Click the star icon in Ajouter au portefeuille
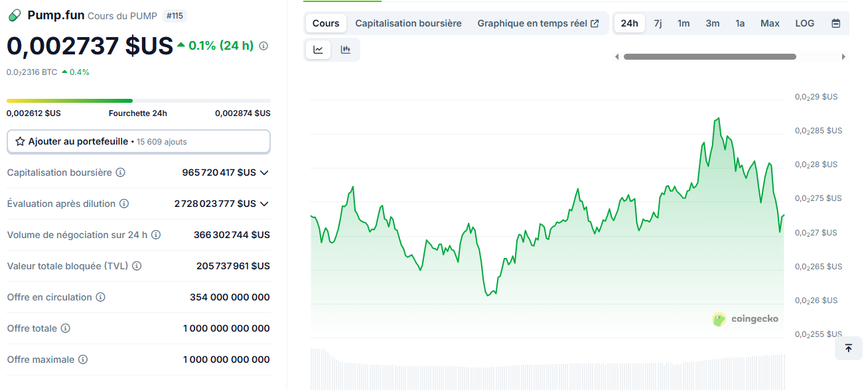This screenshot has width=868, height=390. click(20, 142)
